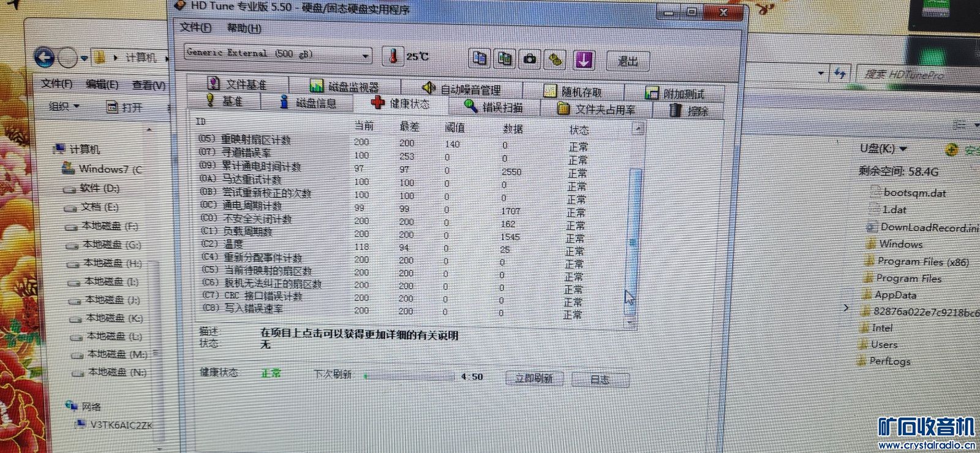The height and width of the screenshot is (453, 980).
Task: Switch to the 附加测试 tab
Action: pos(674,93)
